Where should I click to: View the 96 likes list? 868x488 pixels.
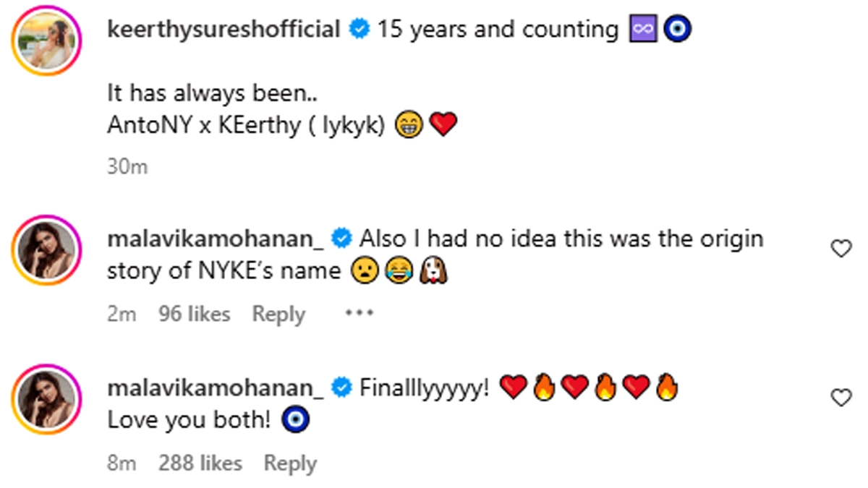tap(194, 314)
